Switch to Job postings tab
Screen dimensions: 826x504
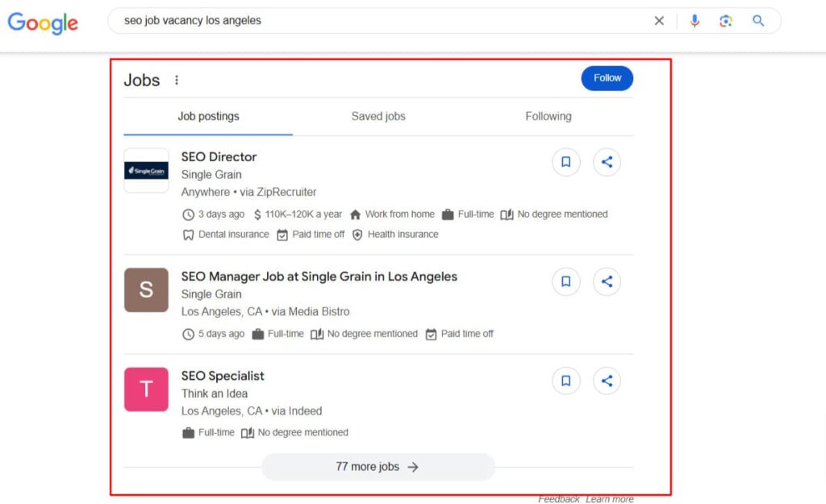(x=208, y=116)
